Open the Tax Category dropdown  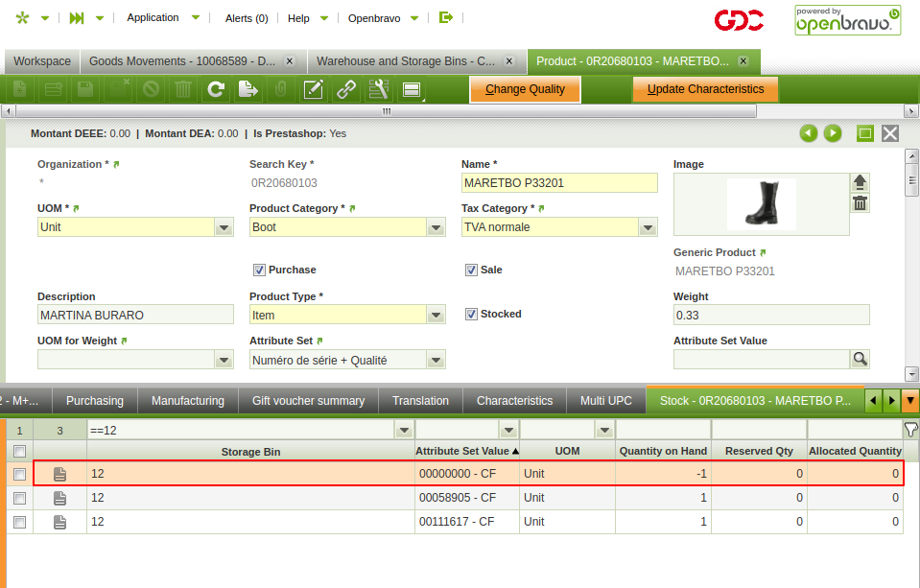(x=648, y=227)
